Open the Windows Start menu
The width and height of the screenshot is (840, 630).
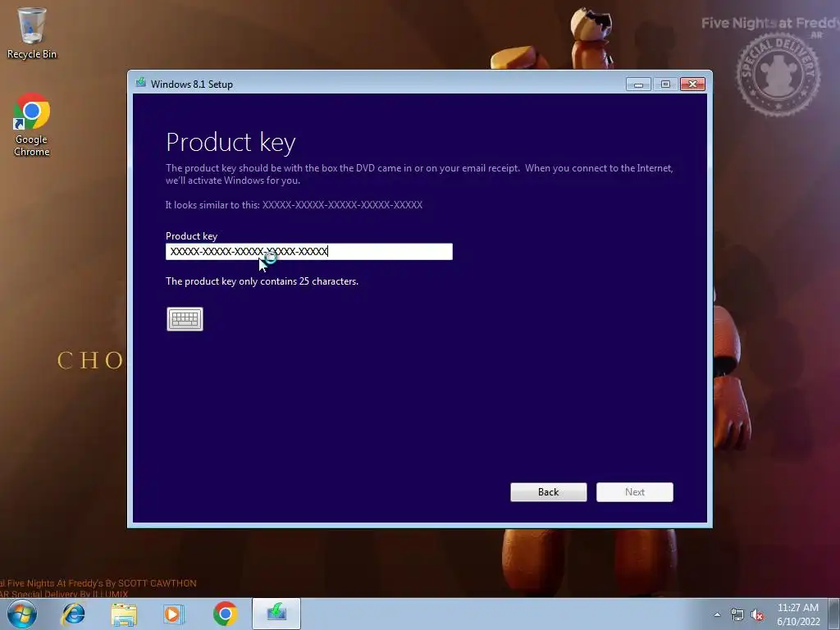click(x=22, y=614)
